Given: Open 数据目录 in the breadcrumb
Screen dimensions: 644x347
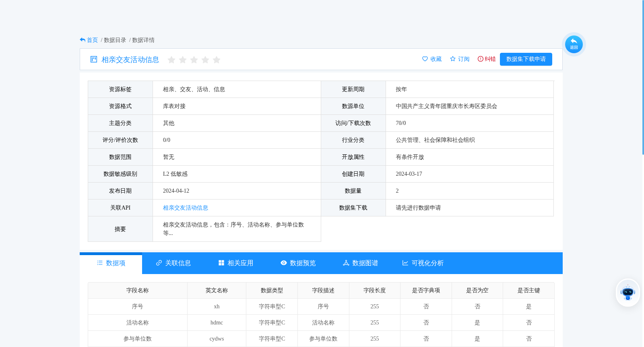Looking at the screenshot, I should (115, 40).
